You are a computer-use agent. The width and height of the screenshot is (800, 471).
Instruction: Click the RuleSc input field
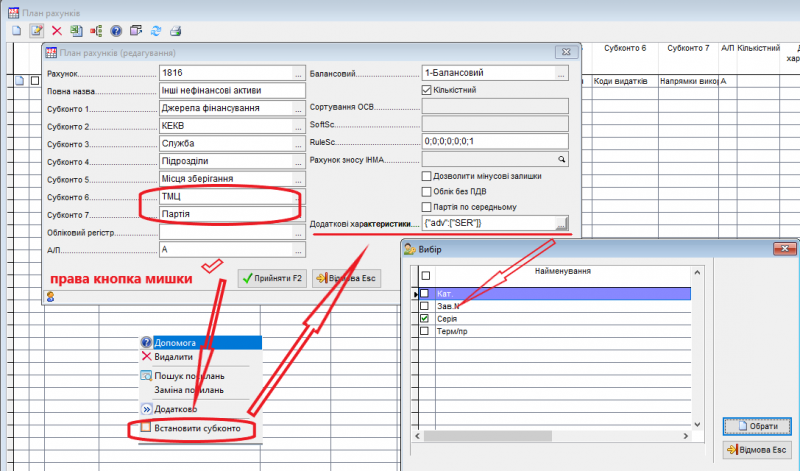(x=495, y=141)
